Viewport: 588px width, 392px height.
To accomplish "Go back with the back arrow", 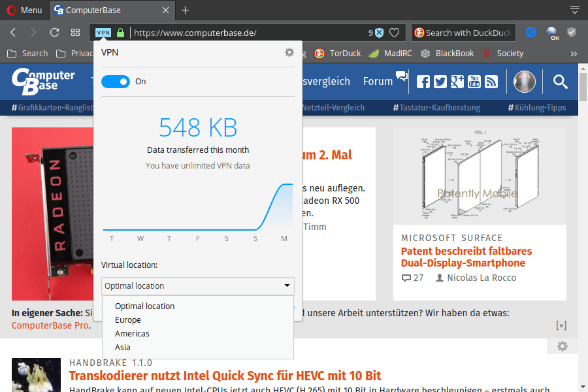I will [13, 33].
